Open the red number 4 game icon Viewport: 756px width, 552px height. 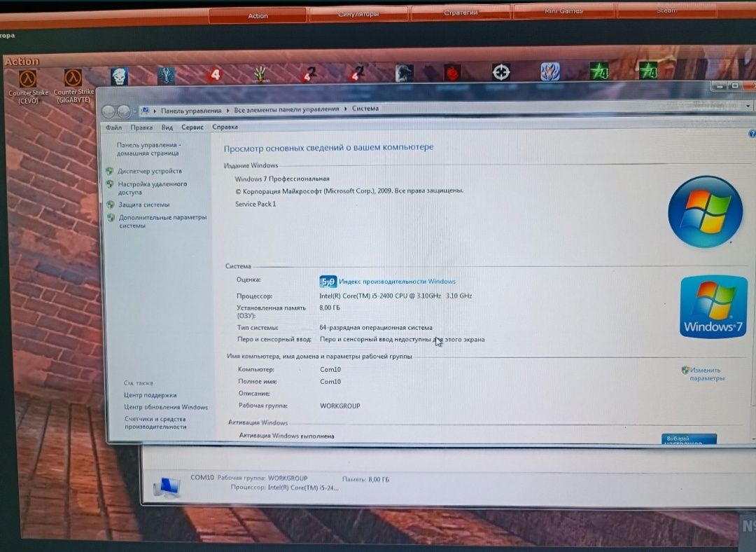(215, 75)
